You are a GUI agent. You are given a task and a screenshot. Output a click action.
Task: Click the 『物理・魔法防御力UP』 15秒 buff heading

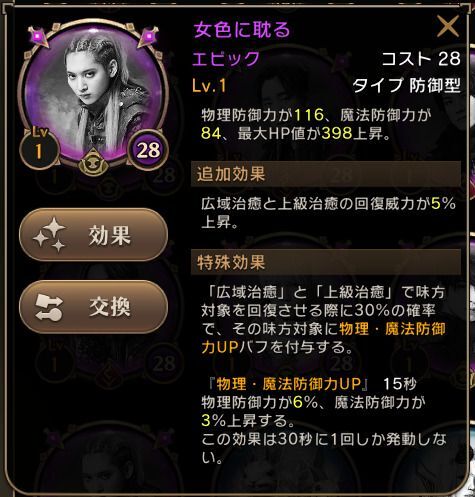coord(310,384)
